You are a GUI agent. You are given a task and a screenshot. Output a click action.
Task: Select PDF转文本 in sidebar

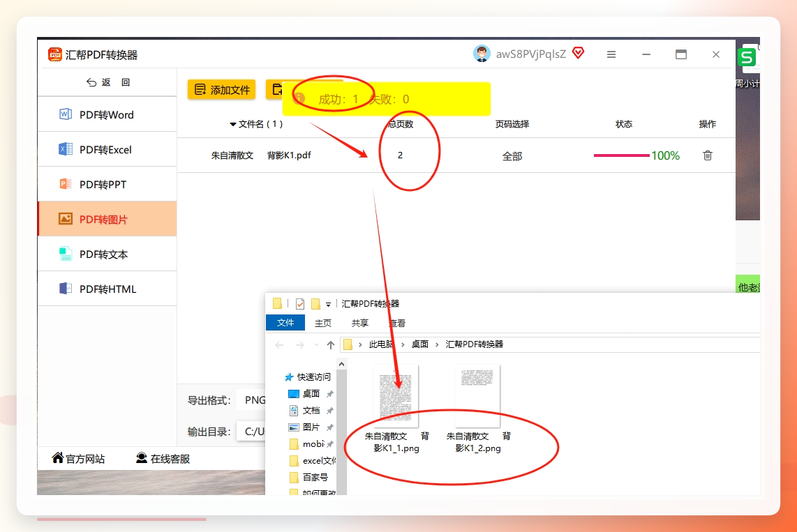tap(107, 254)
